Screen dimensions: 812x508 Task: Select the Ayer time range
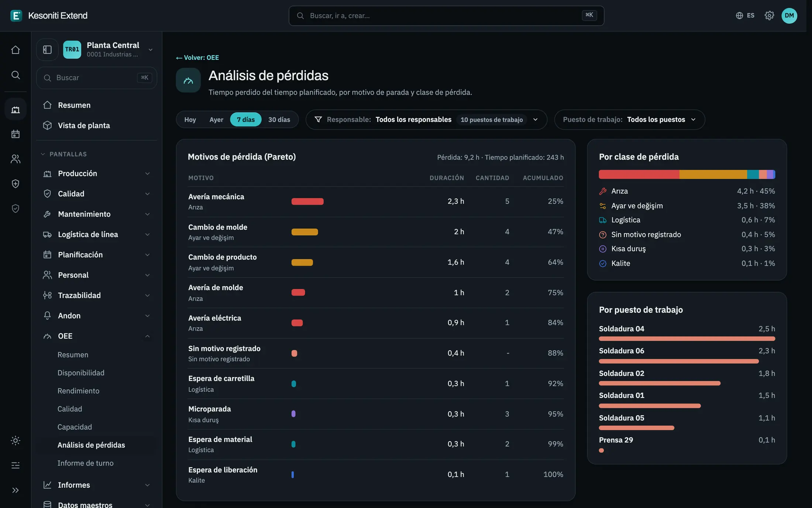tap(216, 120)
